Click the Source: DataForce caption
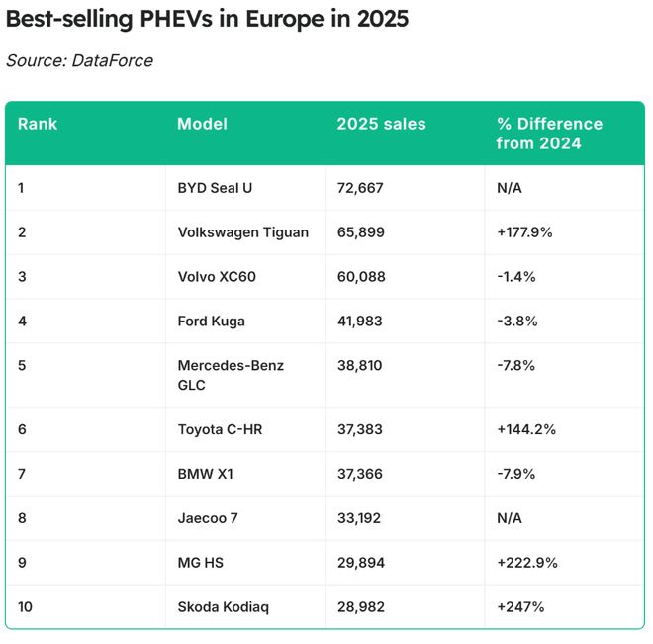Screen dimensions: 653x644 [79, 61]
